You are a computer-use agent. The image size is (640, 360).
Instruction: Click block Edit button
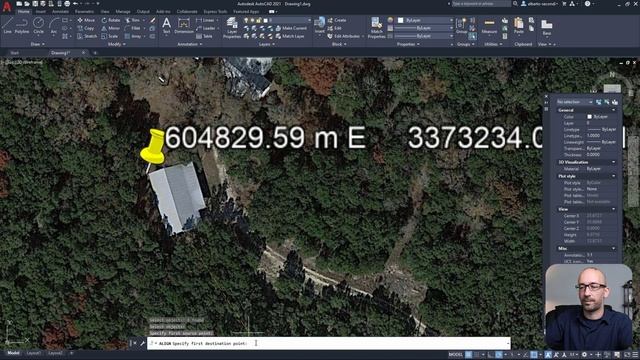(335, 28)
